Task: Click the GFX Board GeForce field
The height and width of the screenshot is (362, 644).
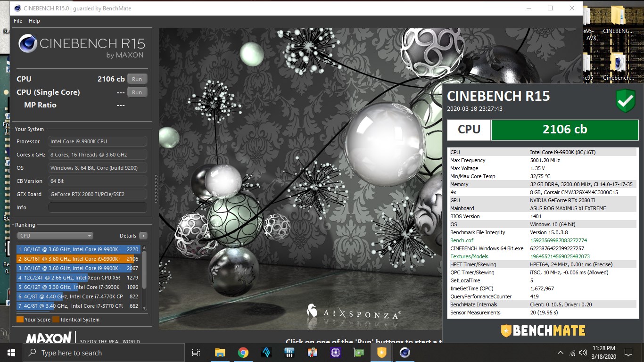Action: click(98, 194)
